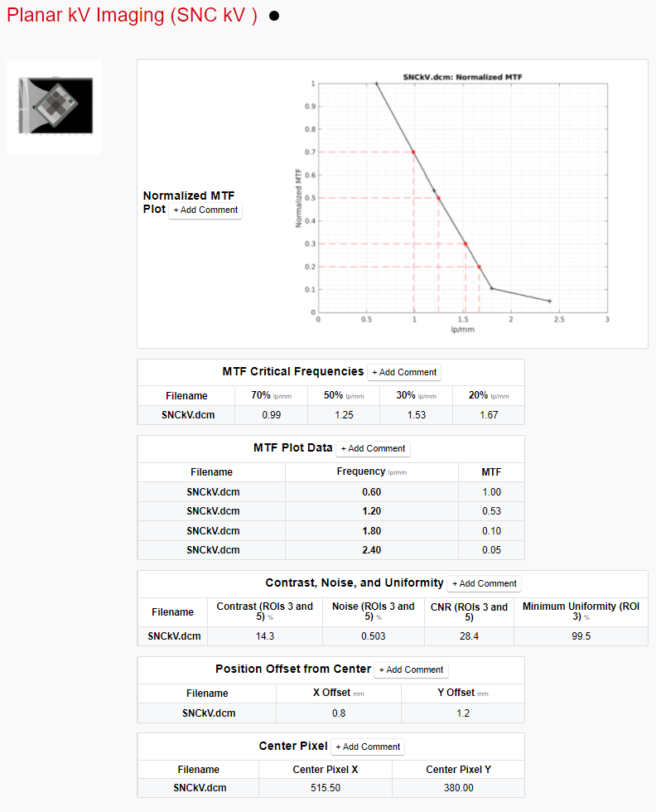Viewport: 656px width, 812px height.
Task: Add comment to Position Offset from Center
Action: (411, 669)
